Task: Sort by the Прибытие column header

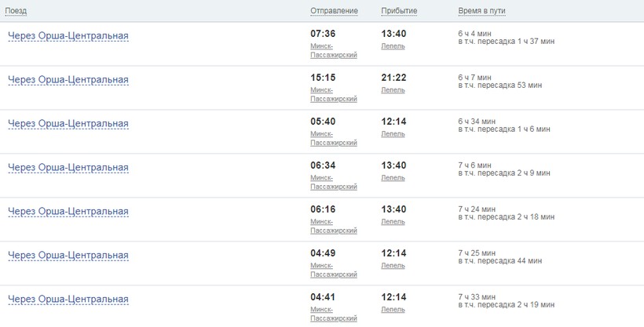Action: click(399, 11)
